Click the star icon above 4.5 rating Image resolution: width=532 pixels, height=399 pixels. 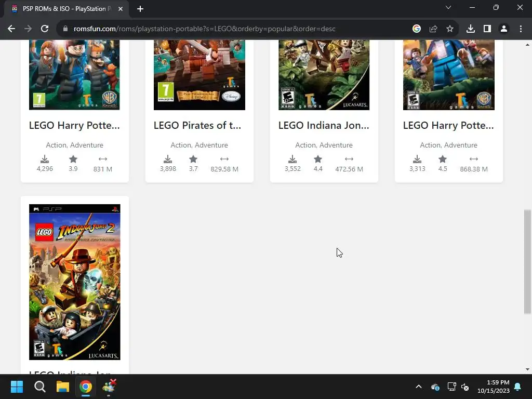click(x=443, y=159)
